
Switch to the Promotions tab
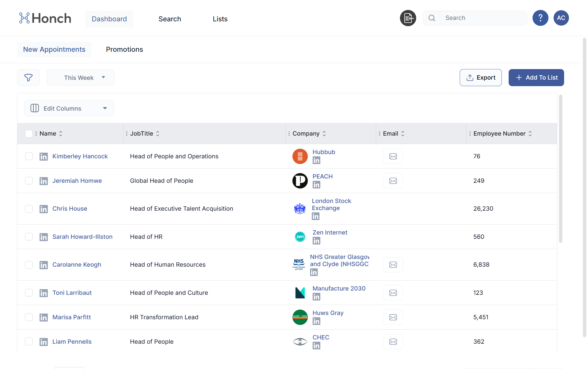click(x=124, y=49)
